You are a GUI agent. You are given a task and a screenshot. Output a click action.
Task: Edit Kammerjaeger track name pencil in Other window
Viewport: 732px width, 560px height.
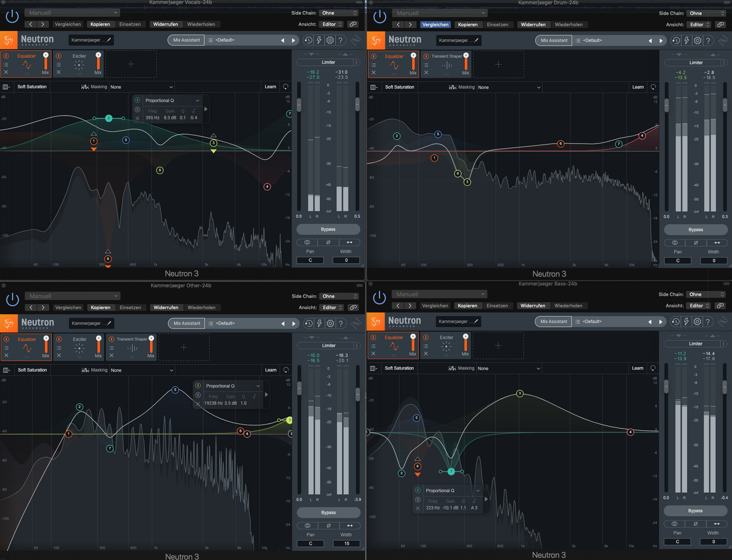pos(109,323)
